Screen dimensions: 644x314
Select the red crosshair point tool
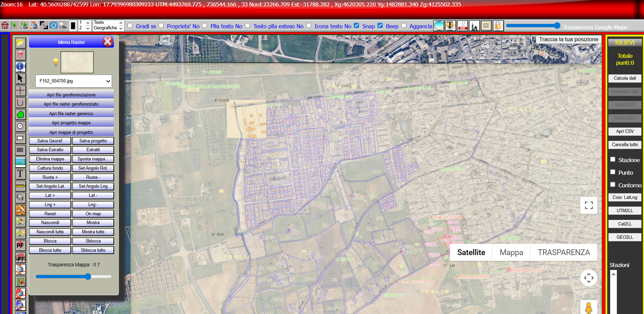tap(20, 90)
